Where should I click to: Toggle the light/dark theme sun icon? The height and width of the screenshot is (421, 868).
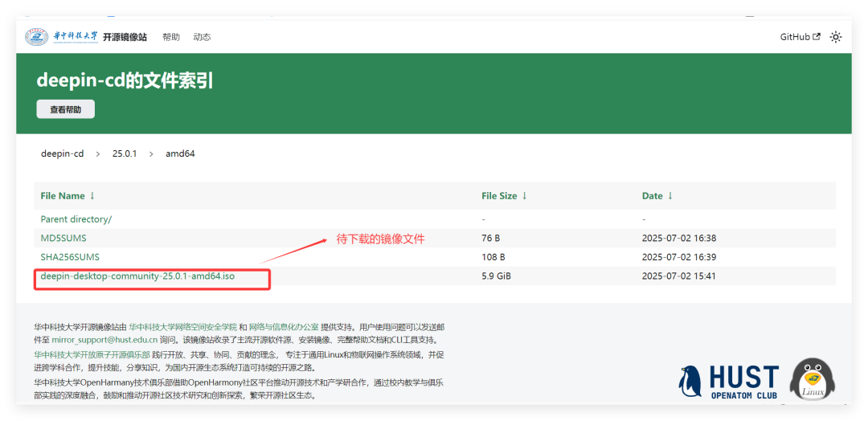(835, 37)
